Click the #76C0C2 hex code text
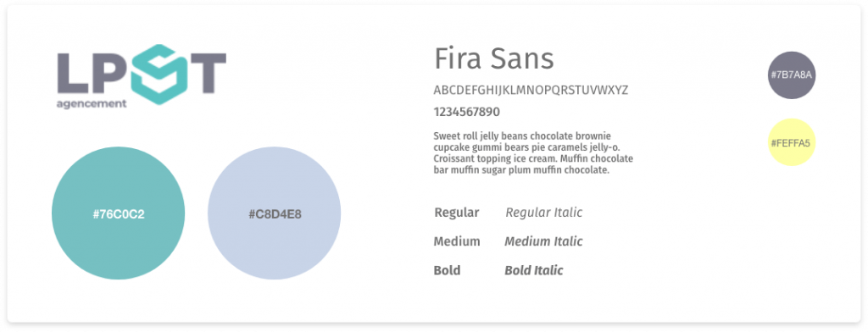 click(x=119, y=214)
